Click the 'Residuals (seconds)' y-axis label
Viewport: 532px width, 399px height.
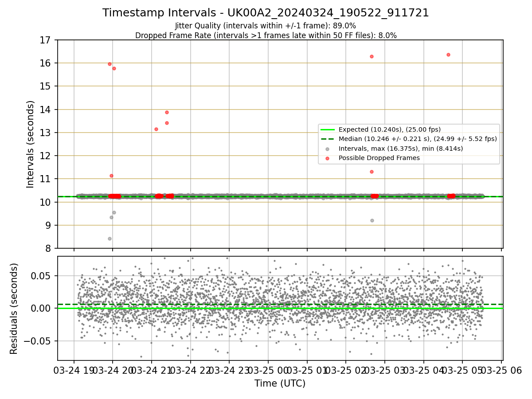[x=14, y=309]
